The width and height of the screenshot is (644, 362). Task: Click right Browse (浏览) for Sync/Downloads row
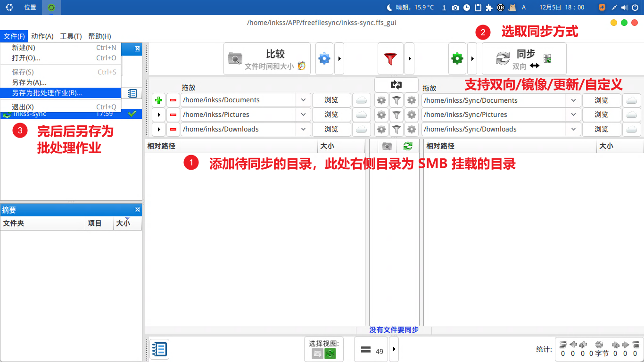[602, 129]
